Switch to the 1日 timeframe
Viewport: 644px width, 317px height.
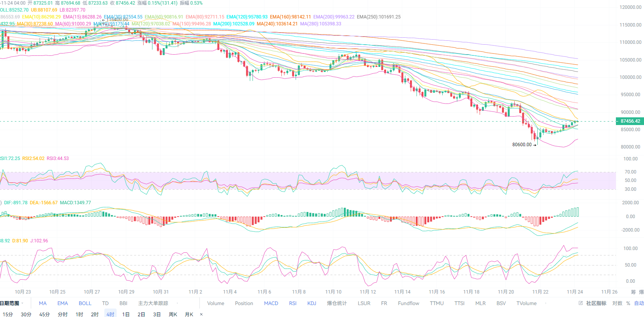[x=126, y=314]
